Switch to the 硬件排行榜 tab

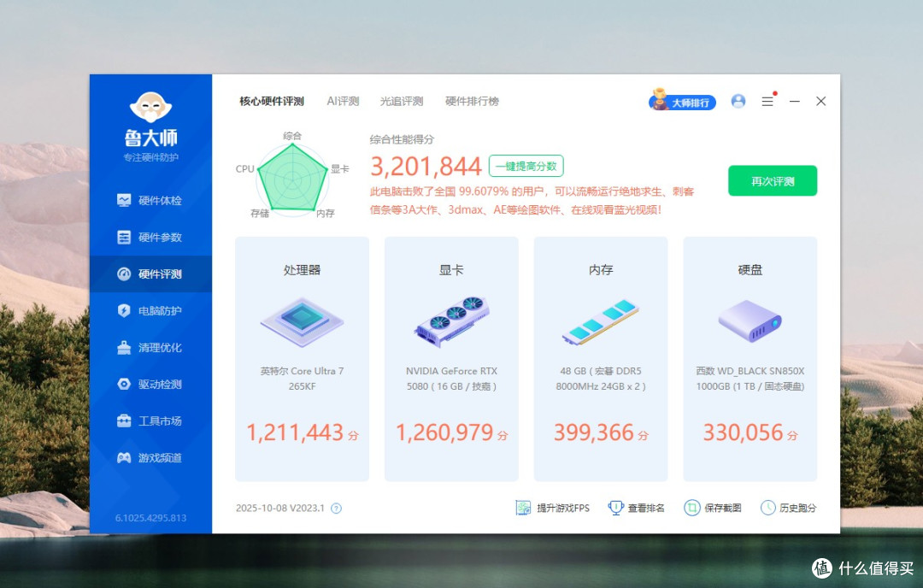click(472, 101)
